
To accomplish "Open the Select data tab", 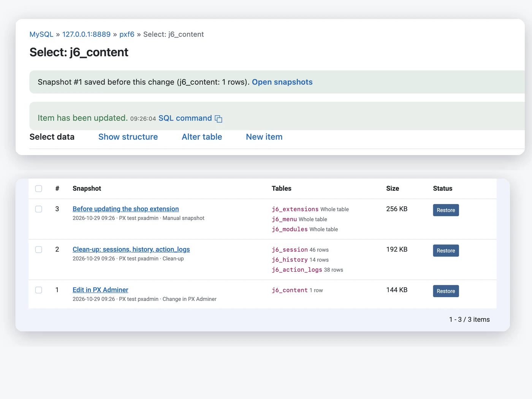I will [x=52, y=137].
